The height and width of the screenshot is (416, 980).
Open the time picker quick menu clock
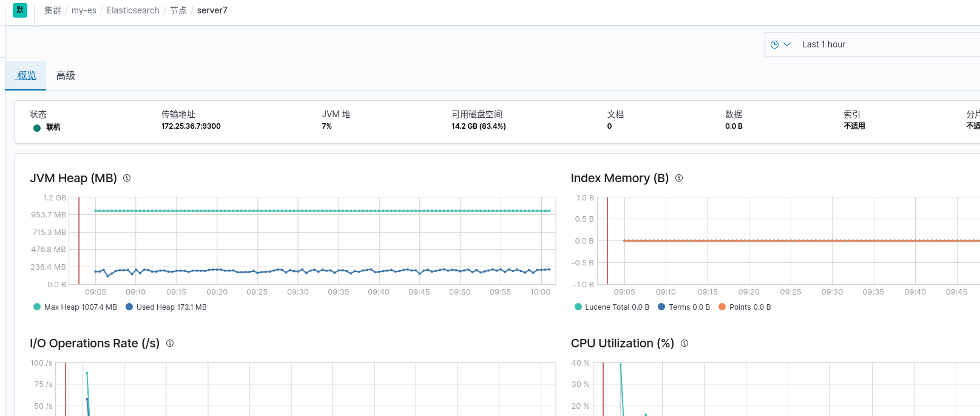pos(780,44)
